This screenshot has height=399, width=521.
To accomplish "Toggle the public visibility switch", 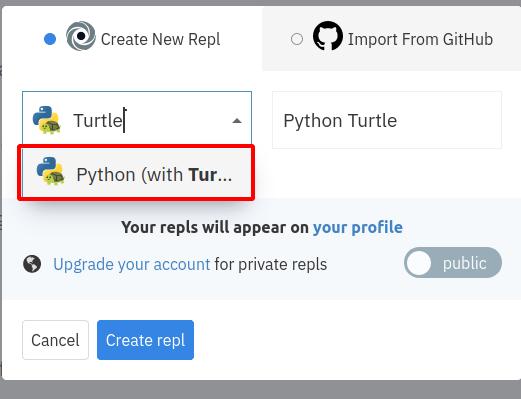I will (453, 263).
